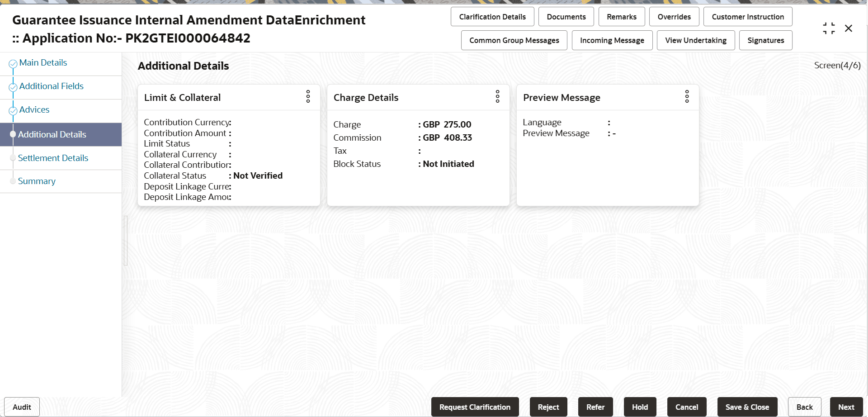Close the application screen with X
The width and height of the screenshot is (868, 417).
849,28
